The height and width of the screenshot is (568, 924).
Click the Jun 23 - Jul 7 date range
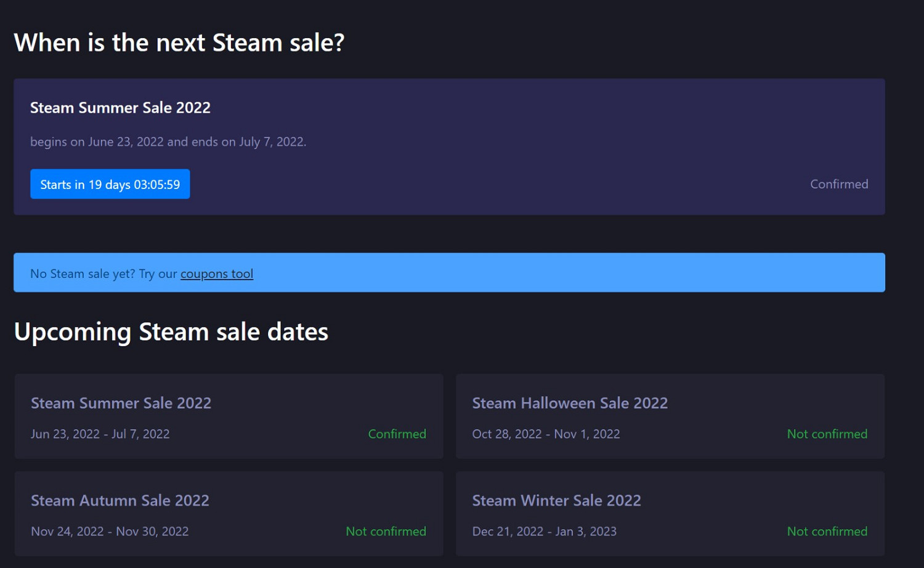pos(100,434)
